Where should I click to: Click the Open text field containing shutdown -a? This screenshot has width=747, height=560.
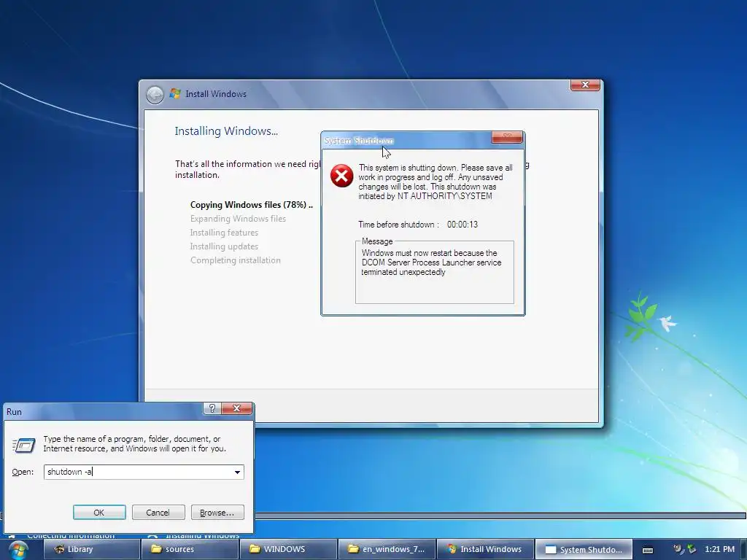pos(144,472)
